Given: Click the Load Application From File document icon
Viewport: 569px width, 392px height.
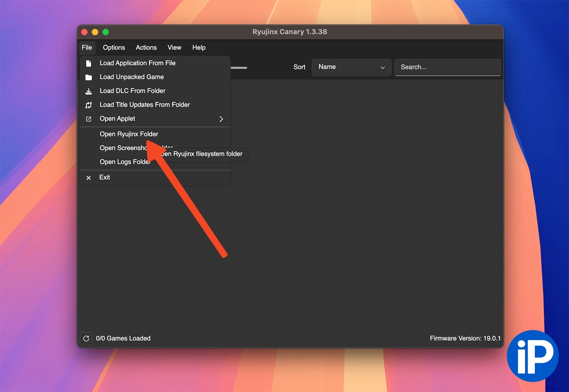Looking at the screenshot, I should coord(88,63).
